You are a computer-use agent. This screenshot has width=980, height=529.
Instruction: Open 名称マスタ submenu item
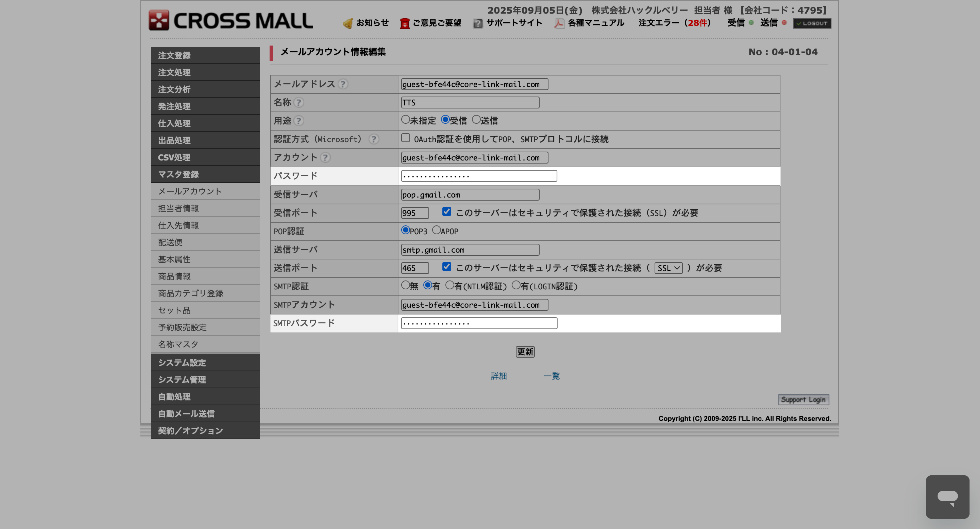(205, 344)
